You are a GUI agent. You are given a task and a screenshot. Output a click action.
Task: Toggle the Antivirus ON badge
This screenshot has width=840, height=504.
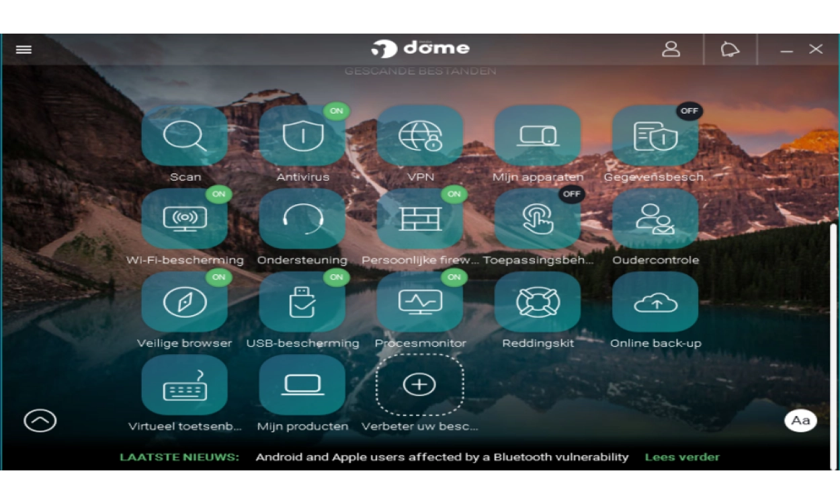point(337,111)
